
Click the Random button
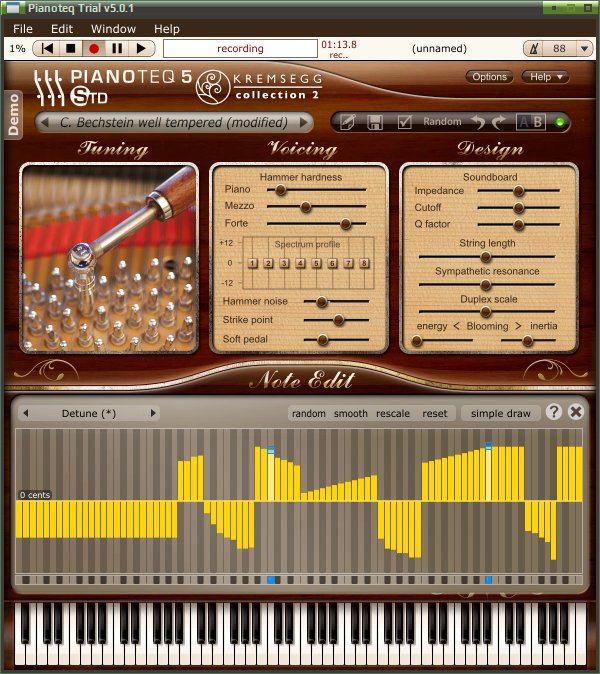tap(442, 122)
